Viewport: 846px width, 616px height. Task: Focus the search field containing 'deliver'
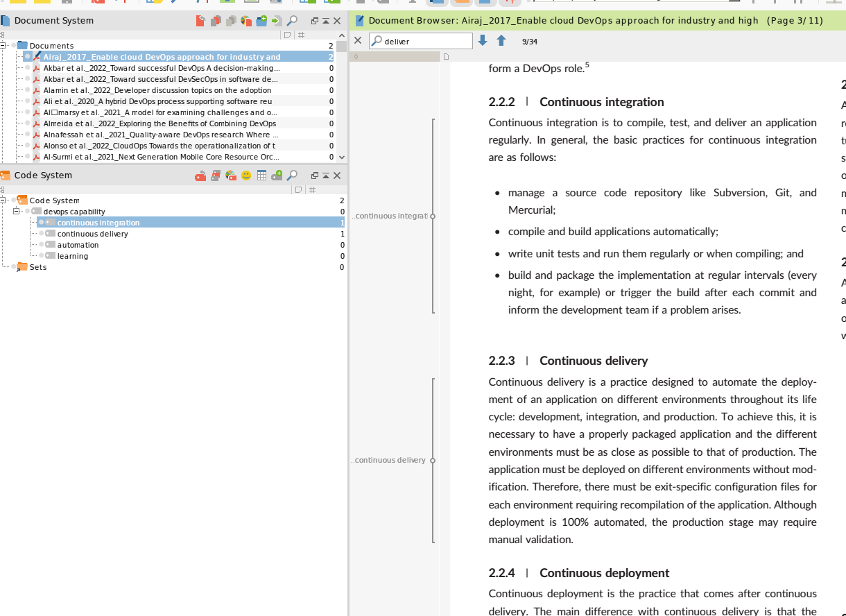pyautogui.click(x=421, y=41)
